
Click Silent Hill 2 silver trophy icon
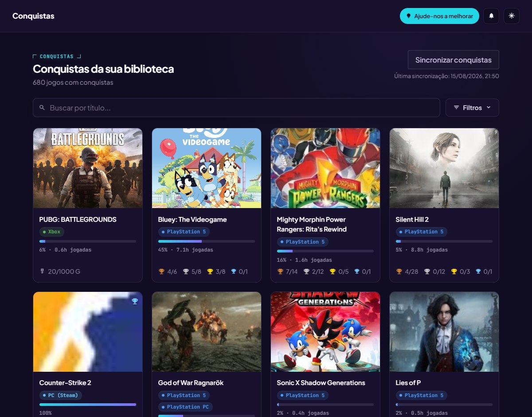[x=427, y=271]
